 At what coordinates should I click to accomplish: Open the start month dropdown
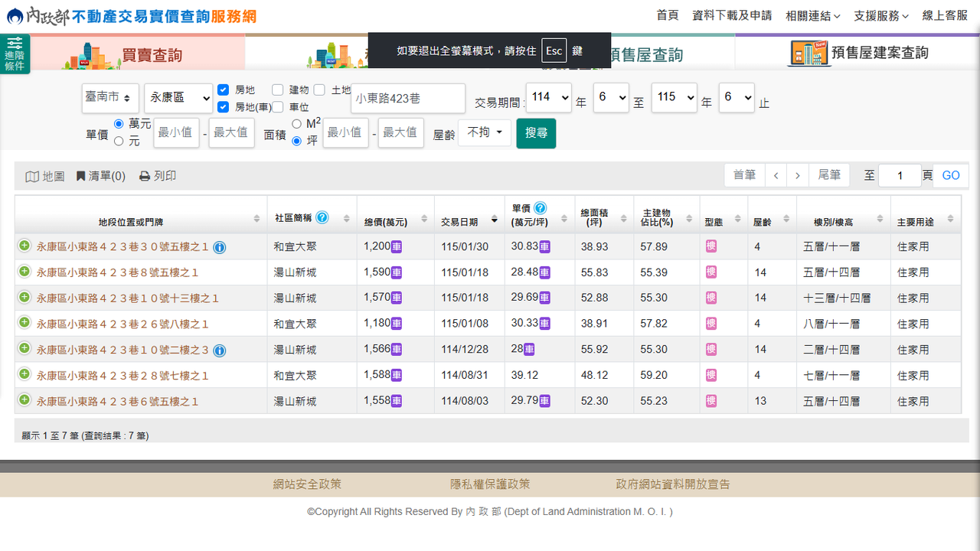click(611, 97)
